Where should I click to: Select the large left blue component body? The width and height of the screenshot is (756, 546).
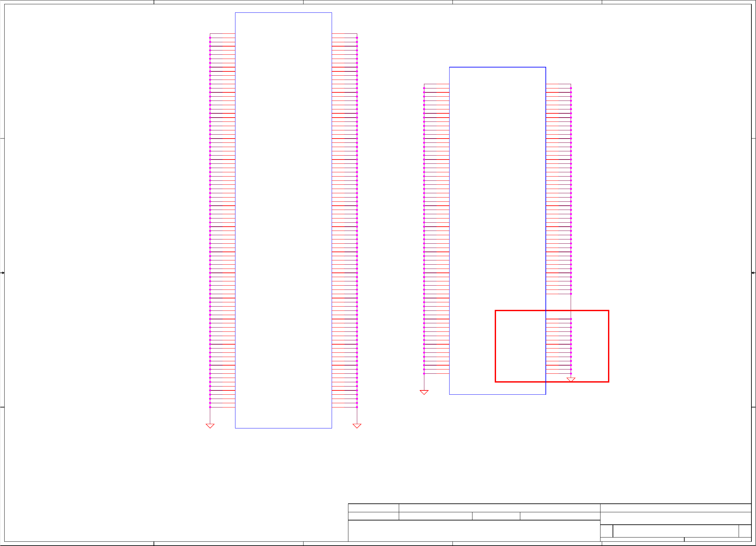pos(283,220)
